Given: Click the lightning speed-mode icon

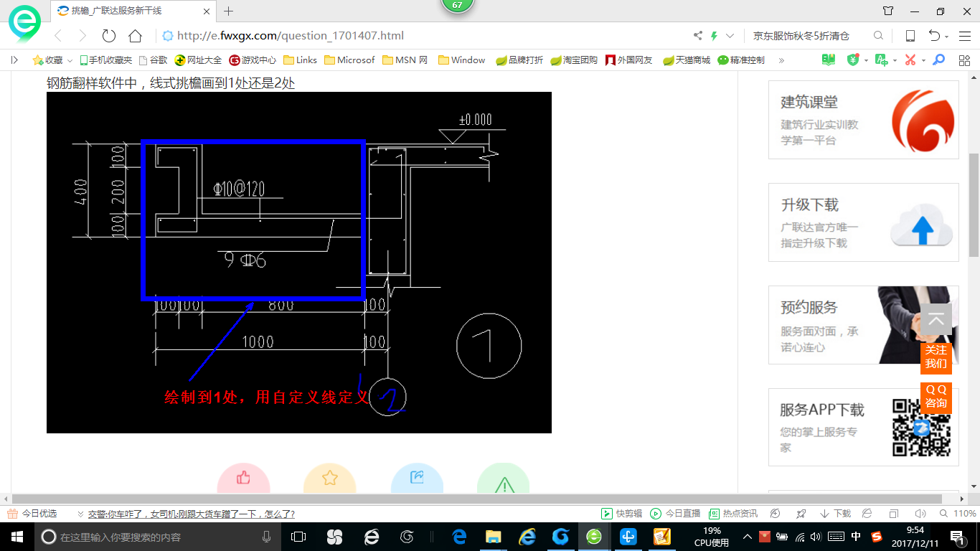Looking at the screenshot, I should (714, 36).
